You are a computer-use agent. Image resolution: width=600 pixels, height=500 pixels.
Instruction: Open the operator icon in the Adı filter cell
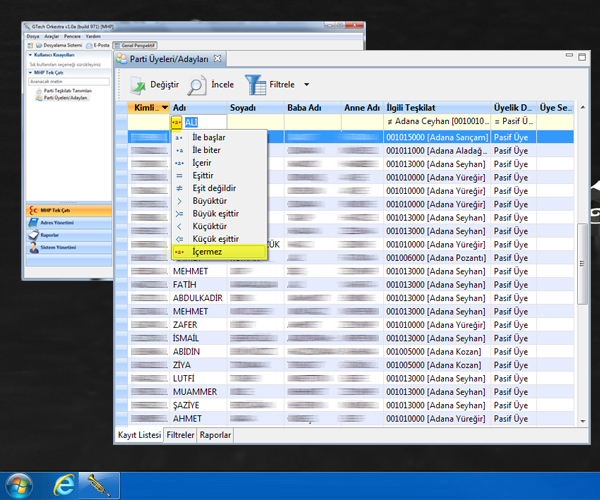pyautogui.click(x=176, y=122)
